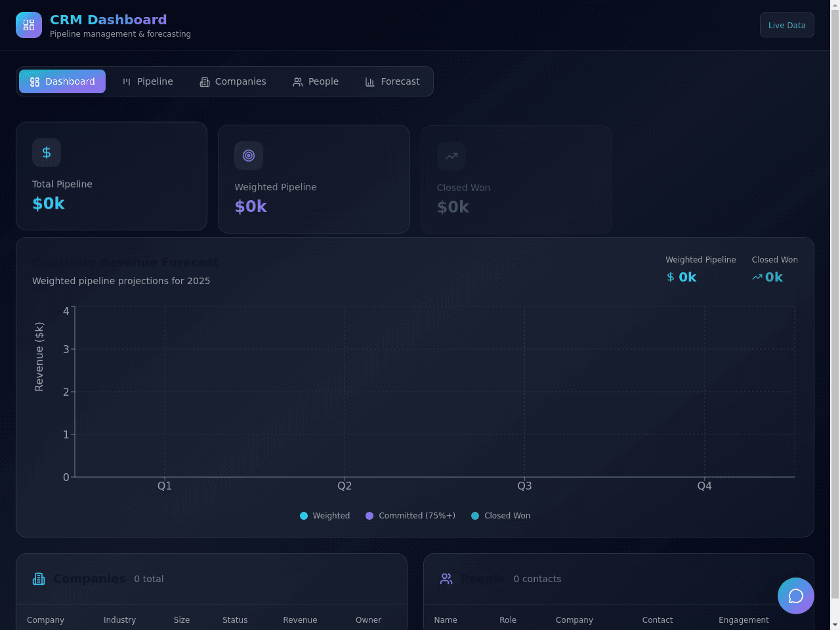Click the Closed Won $0k card value
Screen dimensions: 840x630
(x=453, y=207)
